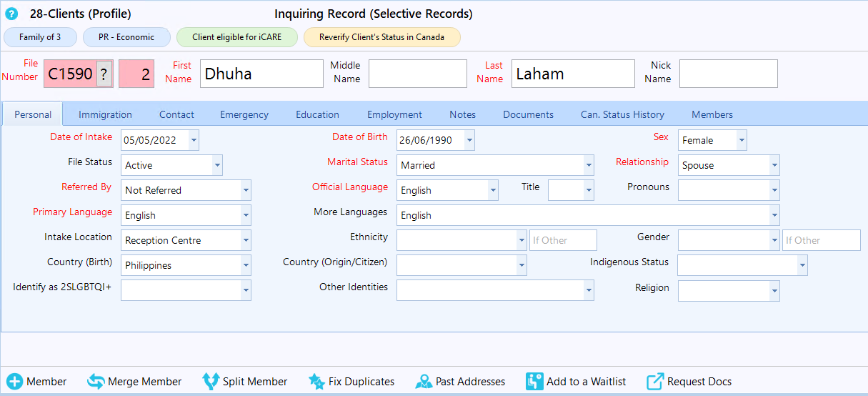868x396 pixels.
Task: Click the empty Nick Name field
Action: pyautogui.click(x=729, y=74)
